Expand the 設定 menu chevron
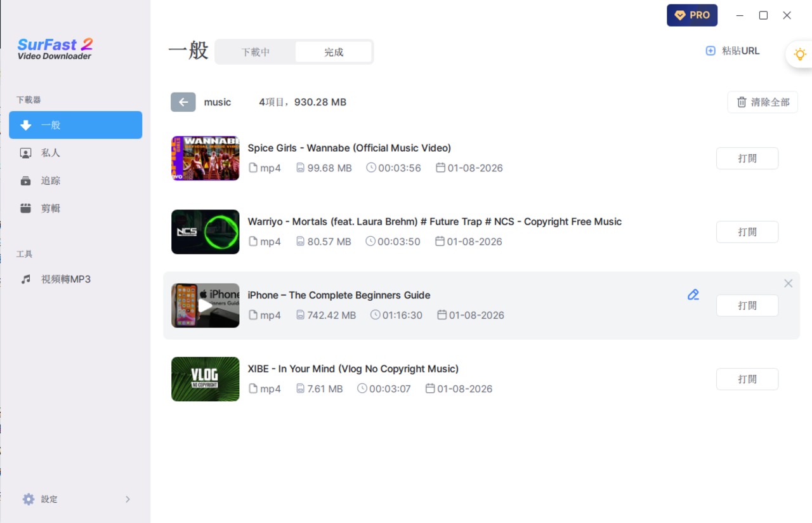The image size is (812, 523). click(x=128, y=500)
